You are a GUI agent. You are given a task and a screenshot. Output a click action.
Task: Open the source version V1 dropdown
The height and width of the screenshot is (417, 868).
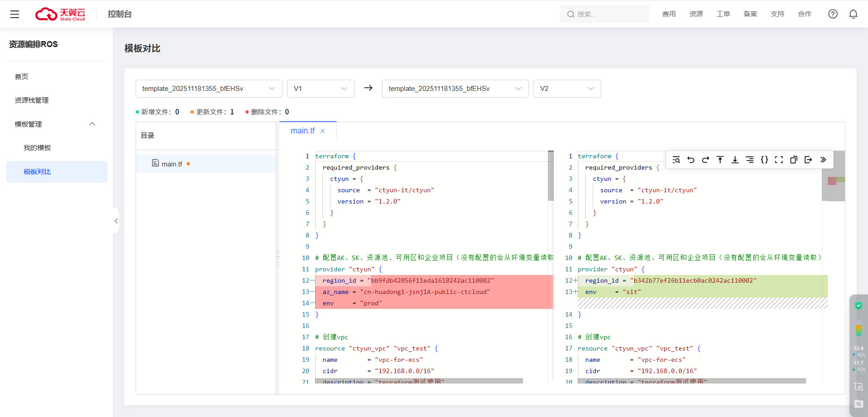(321, 89)
